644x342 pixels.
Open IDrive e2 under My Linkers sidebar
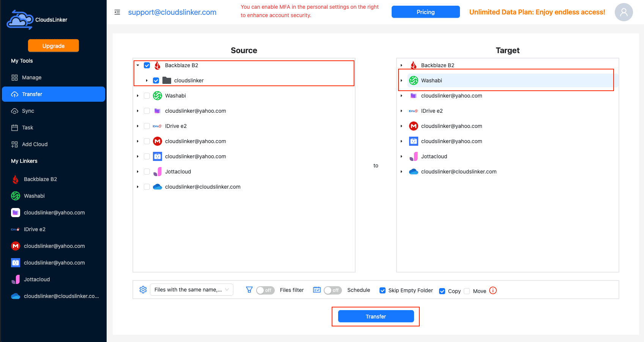pos(54,229)
